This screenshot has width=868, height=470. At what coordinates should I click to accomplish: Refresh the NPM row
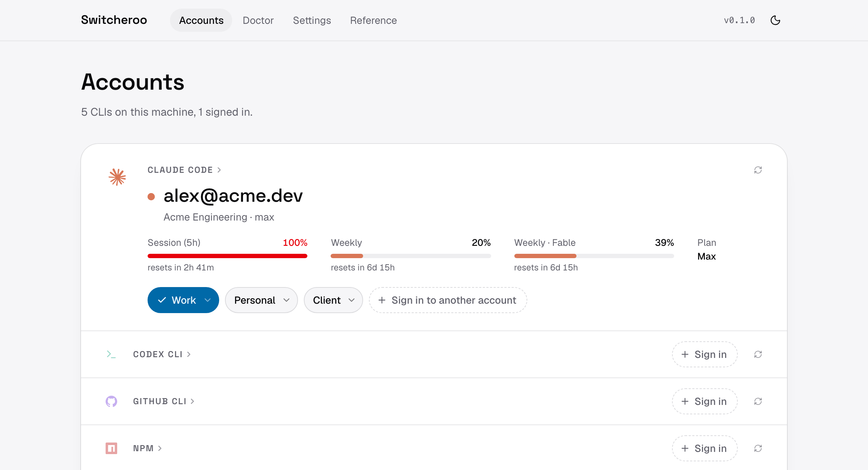tap(758, 448)
